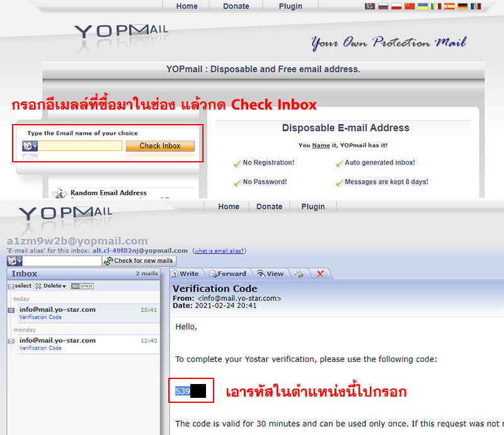504x435 pixels.
Task: Choose the Italian flag language
Action: point(436,6)
